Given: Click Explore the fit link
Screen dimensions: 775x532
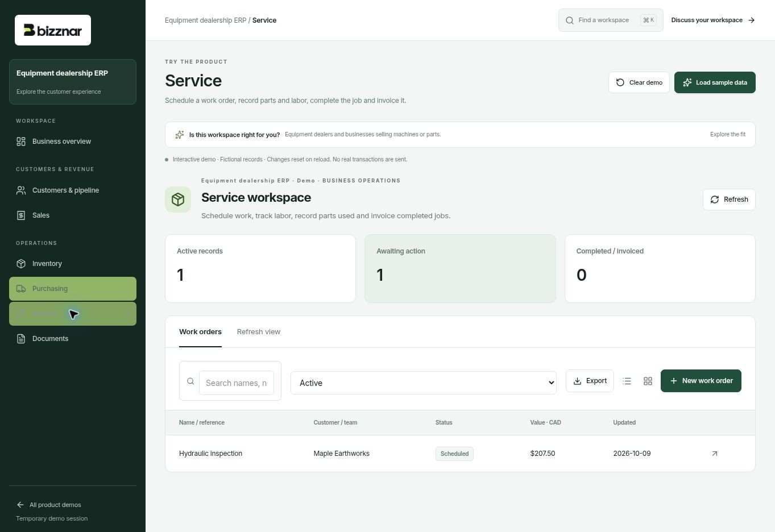Looking at the screenshot, I should coord(728,135).
